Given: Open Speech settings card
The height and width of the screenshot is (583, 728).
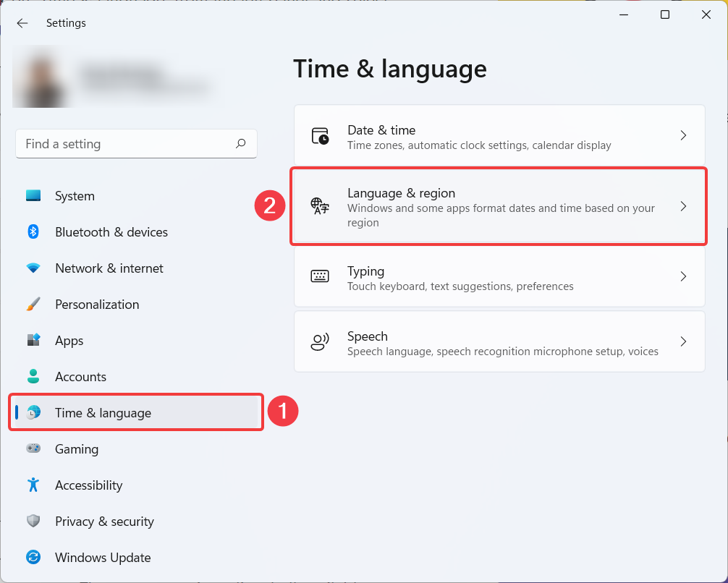Looking at the screenshot, I should point(499,341).
